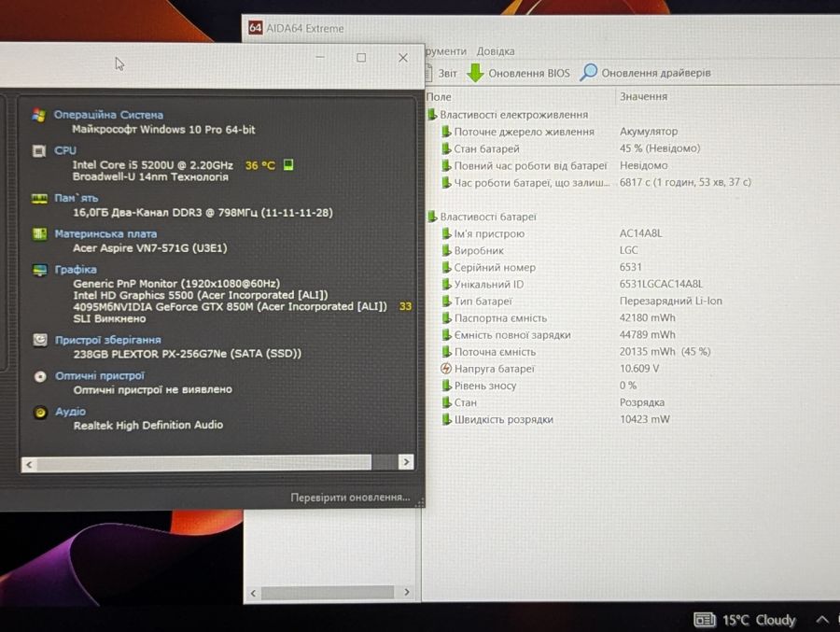Click icon beside Паспортна ємність
Screen dimensions: 840x632
pyautogui.click(x=446, y=318)
